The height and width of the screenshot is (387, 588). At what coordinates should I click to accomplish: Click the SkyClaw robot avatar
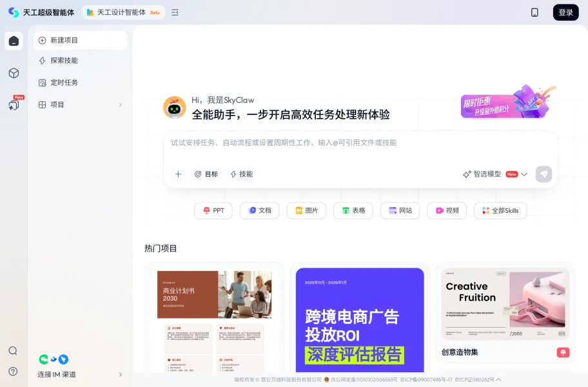[x=174, y=107]
